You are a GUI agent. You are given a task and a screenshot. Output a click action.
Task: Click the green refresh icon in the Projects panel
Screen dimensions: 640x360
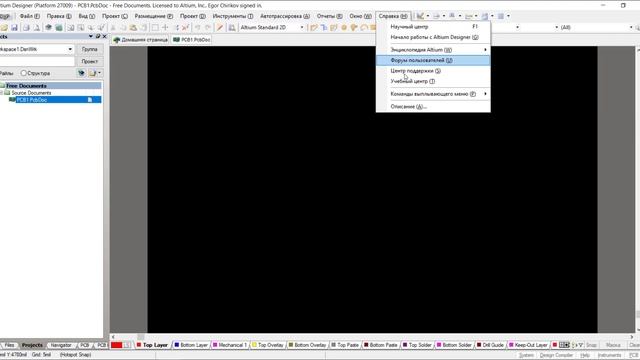(x=81, y=73)
